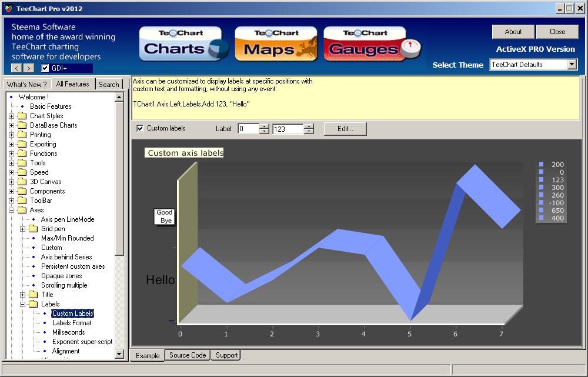Switch to the What's New ? tab

[26, 85]
